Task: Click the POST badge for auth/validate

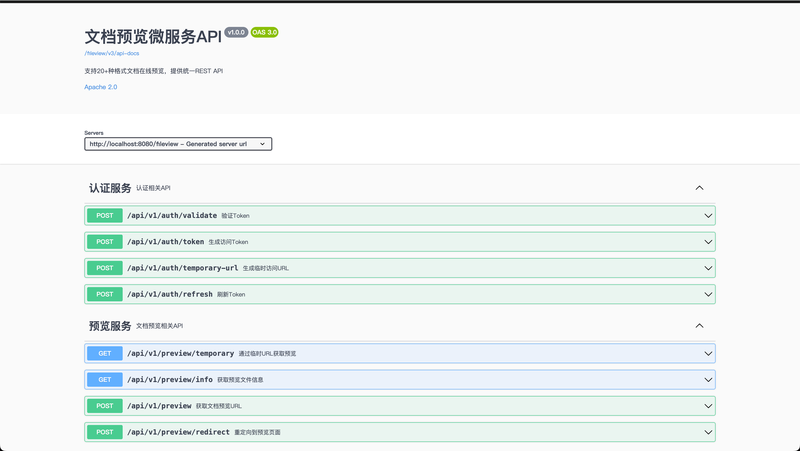Action: click(105, 215)
